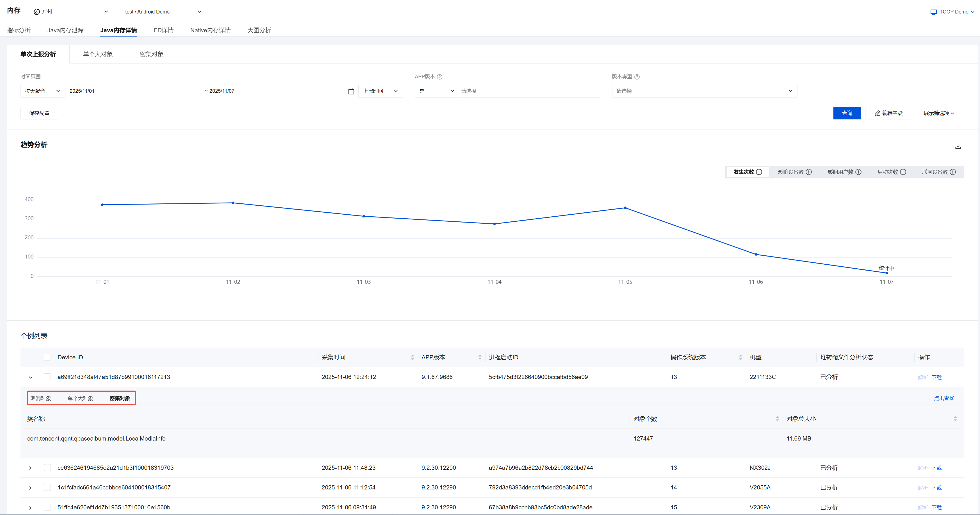Click the chart download icon
Screen dimensions: 980x515
point(958,147)
